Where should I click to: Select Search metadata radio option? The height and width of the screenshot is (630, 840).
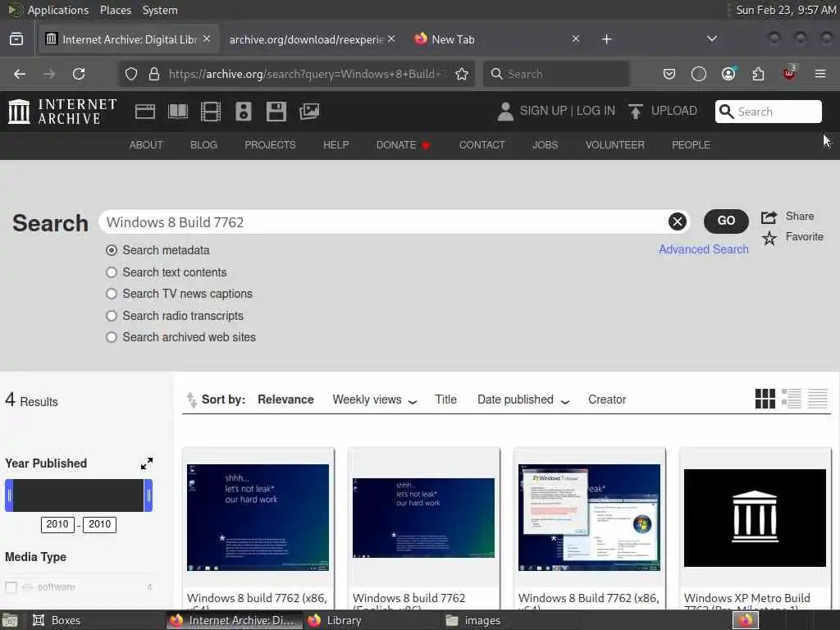pyautogui.click(x=112, y=250)
